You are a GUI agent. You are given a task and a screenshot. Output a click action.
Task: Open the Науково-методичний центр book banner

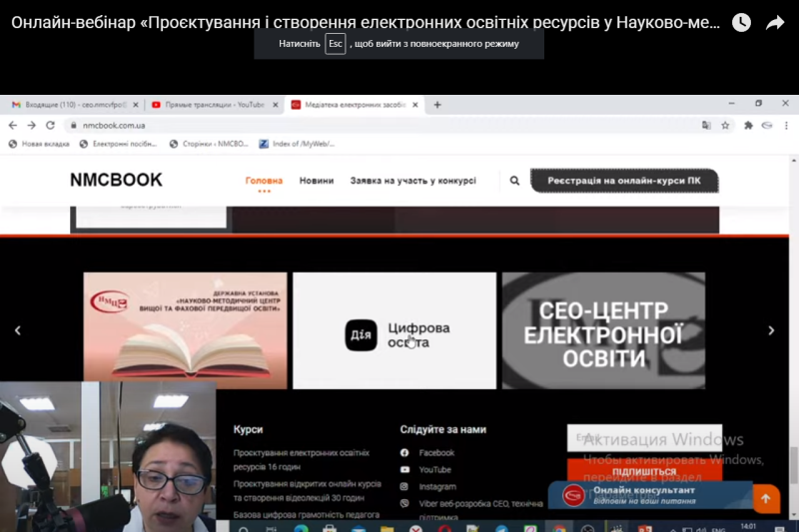185,330
